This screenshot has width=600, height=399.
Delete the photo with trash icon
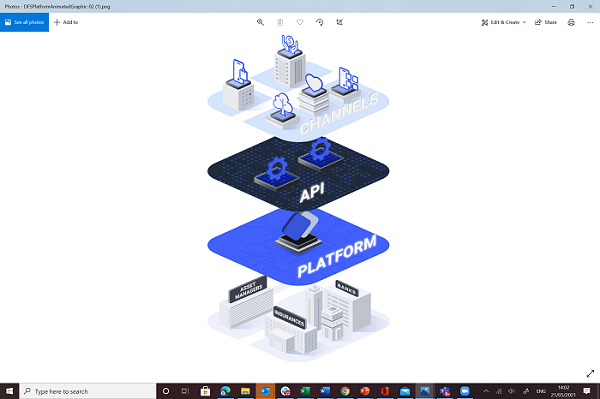click(x=280, y=22)
